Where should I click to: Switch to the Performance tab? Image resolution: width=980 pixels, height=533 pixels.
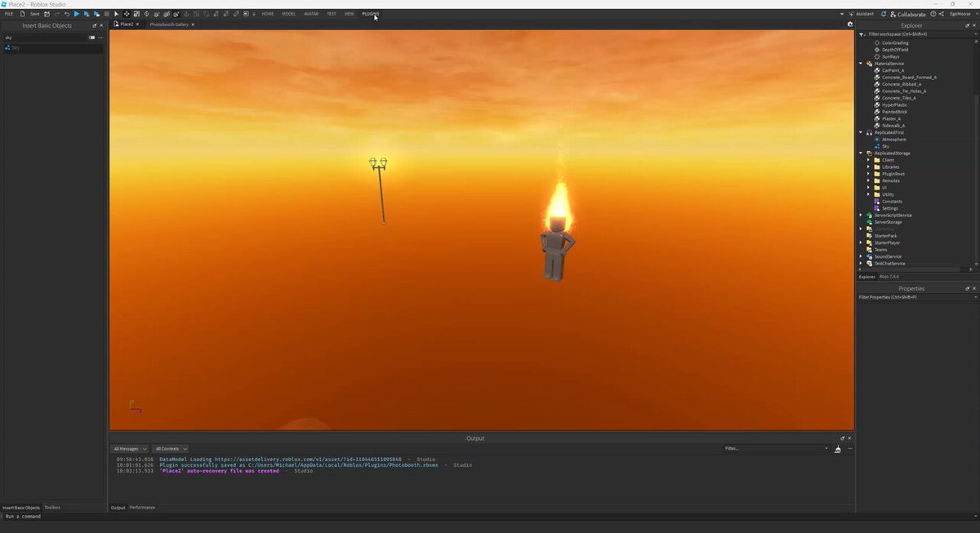point(142,508)
